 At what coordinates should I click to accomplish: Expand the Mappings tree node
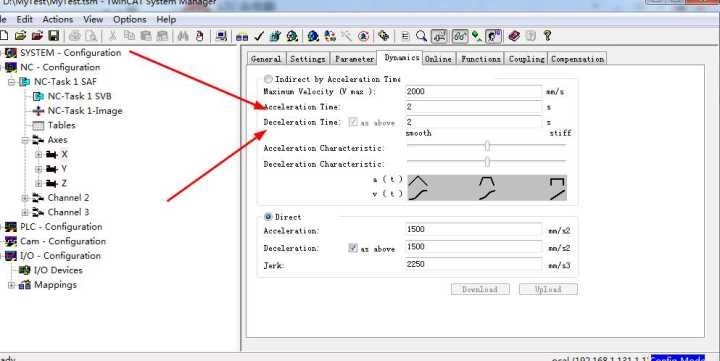[x=11, y=285]
